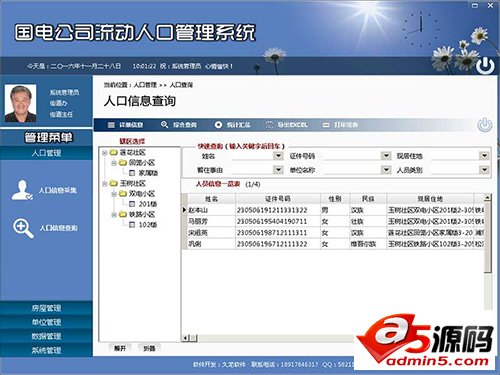Select the 102楼 building in the tree
This screenshot has height=375, width=500.
click(x=143, y=225)
